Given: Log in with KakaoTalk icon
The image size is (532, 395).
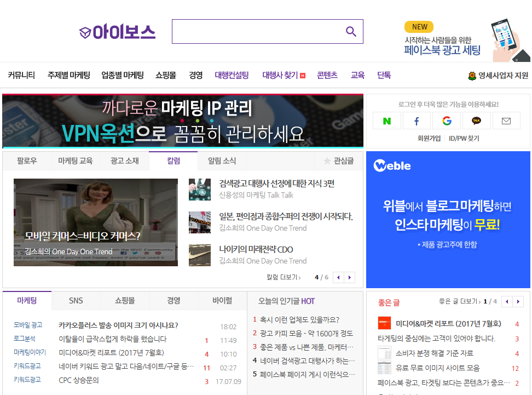Looking at the screenshot, I should pyautogui.click(x=476, y=121).
